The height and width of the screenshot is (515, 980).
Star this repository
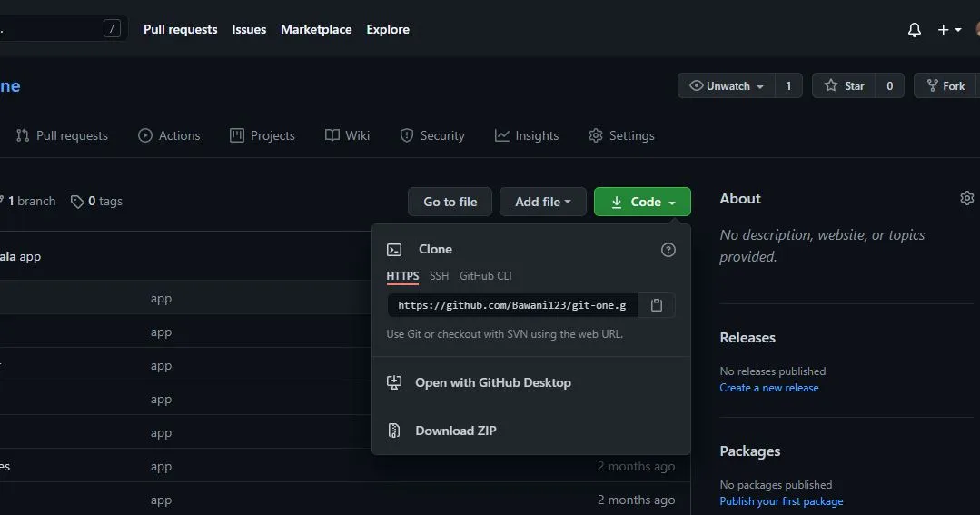[x=844, y=85]
